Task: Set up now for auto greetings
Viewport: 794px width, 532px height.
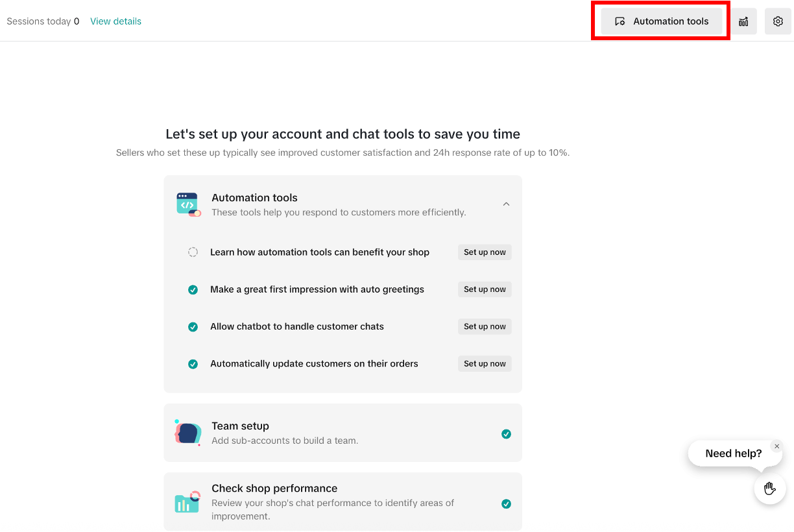Action: (485, 289)
